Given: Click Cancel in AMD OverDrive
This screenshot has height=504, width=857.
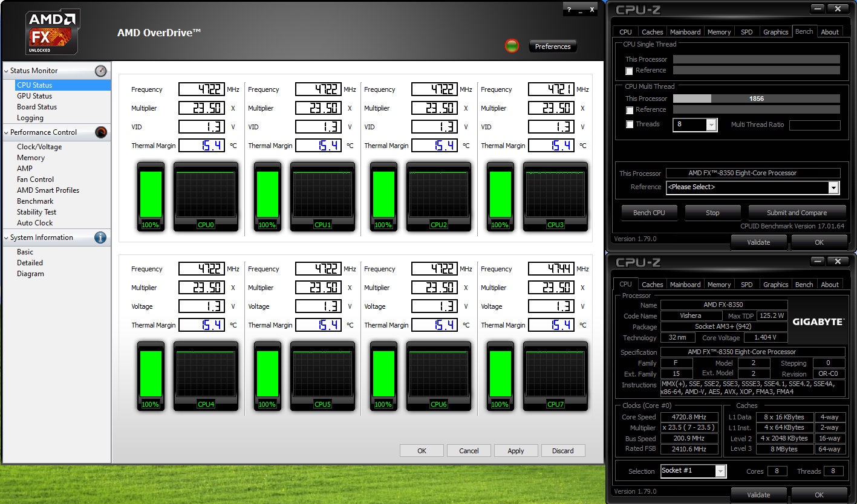Looking at the screenshot, I should (469, 451).
